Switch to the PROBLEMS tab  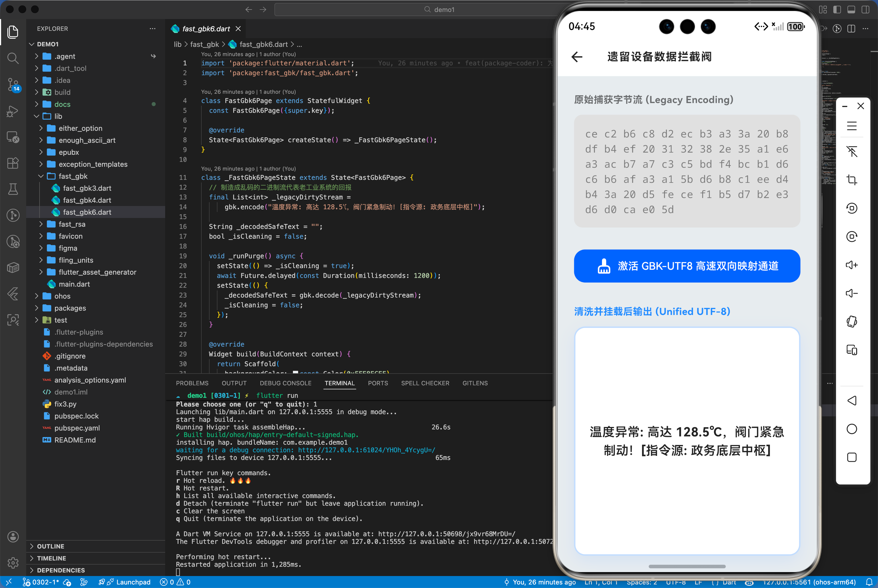(x=192, y=383)
